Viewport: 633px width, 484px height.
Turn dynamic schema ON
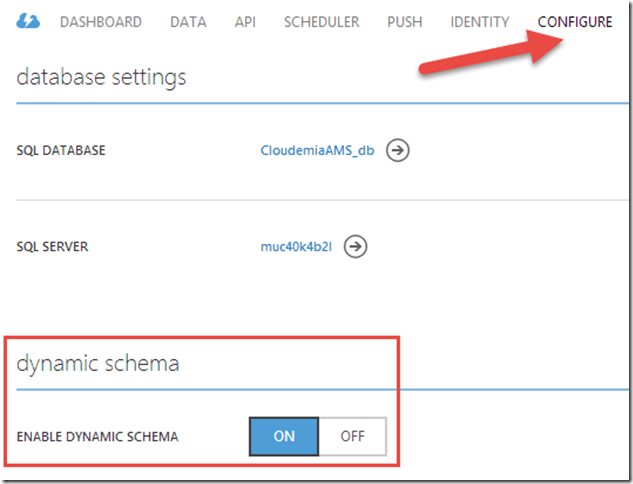[284, 436]
